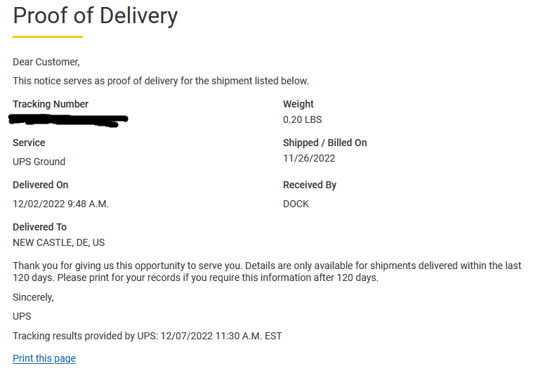Click the 'Thank you for giving us' paragraph
The width and height of the screenshot is (533, 392).
tap(267, 272)
